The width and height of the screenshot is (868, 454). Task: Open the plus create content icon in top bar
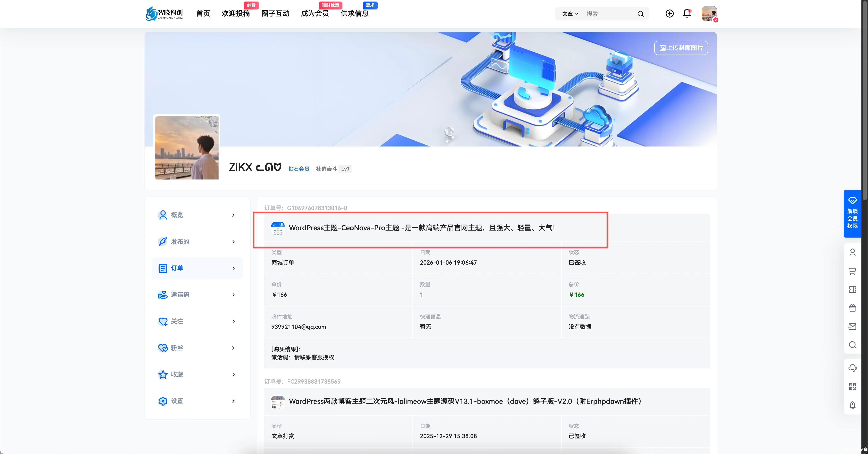[x=669, y=13]
